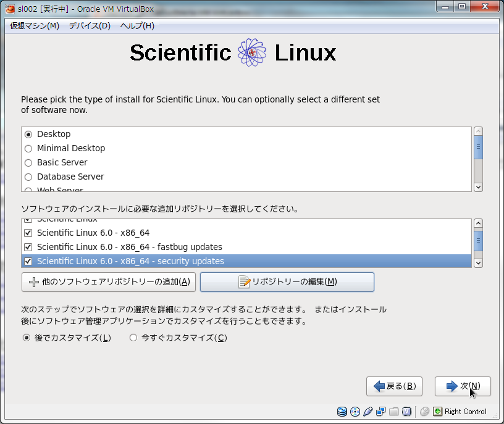504x424 pixels.
Task: Close the VirtualBox window
Action: [x=485, y=6]
